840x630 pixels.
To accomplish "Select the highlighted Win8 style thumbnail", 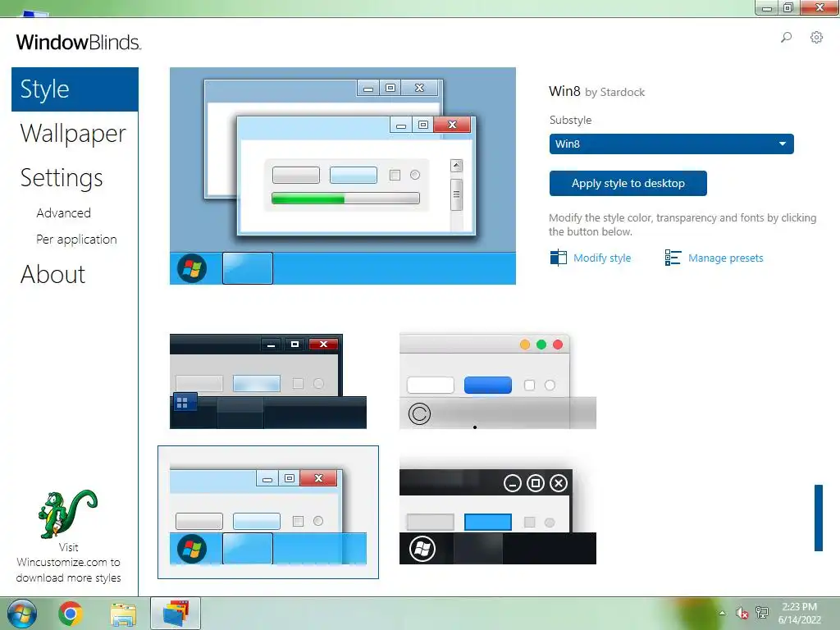I will point(268,512).
